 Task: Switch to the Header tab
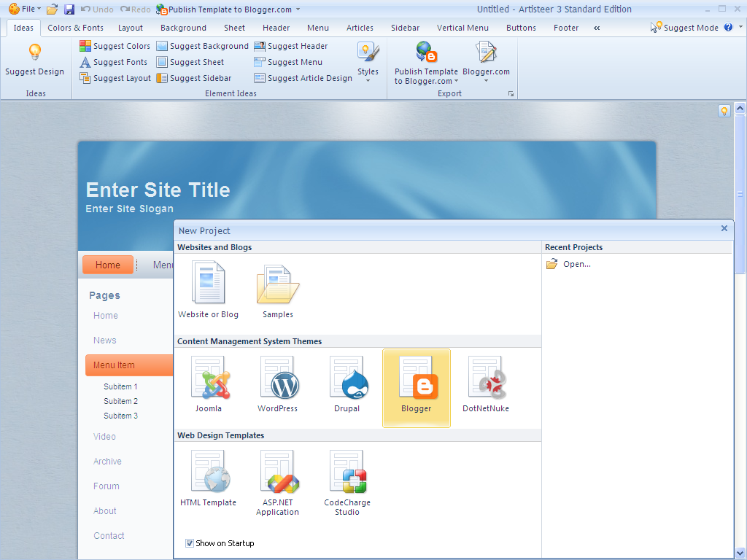276,28
